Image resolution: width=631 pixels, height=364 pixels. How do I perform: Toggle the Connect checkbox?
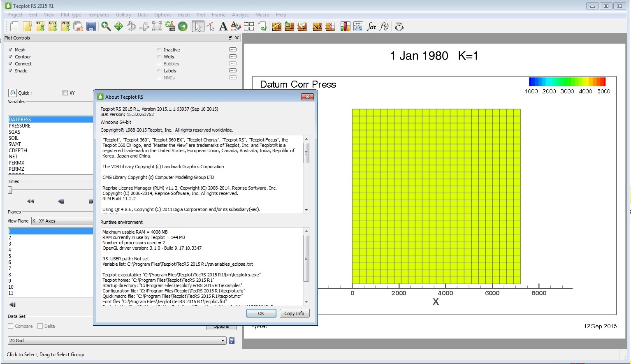10,64
